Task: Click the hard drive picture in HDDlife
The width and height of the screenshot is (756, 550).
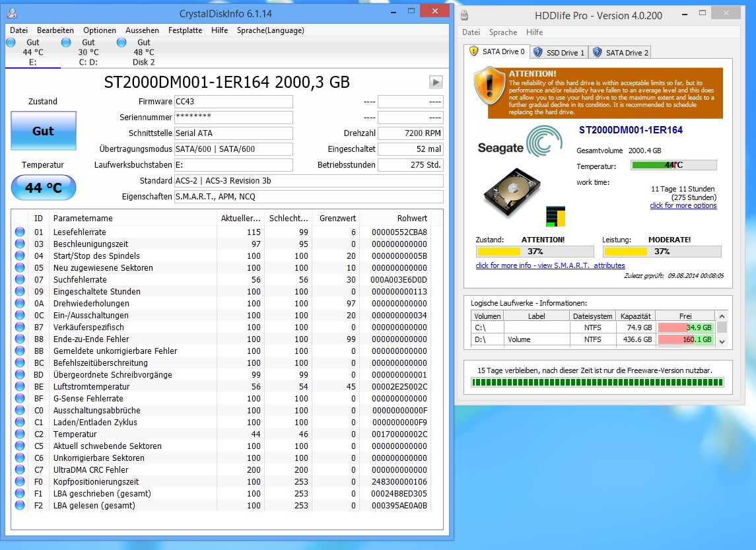Action: coord(512,193)
